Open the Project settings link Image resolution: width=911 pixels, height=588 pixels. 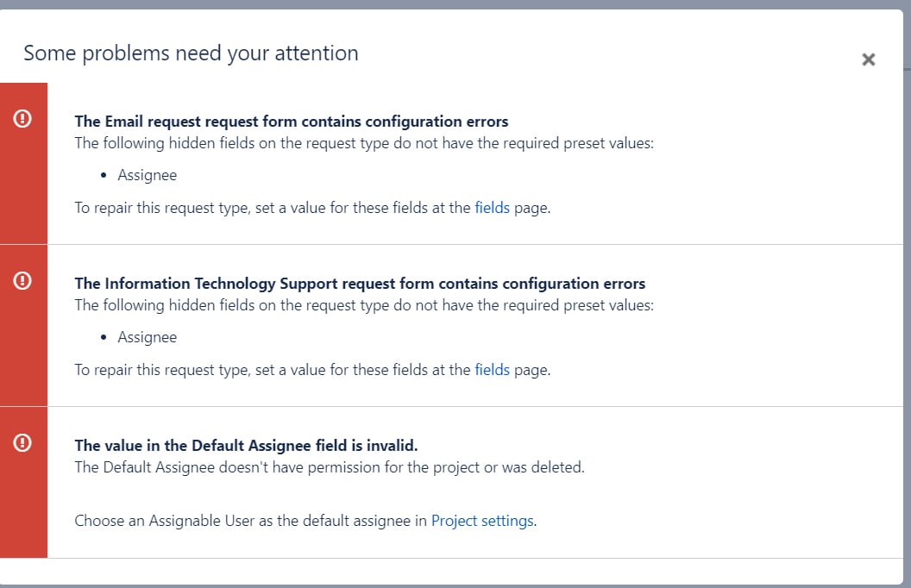tap(482, 521)
